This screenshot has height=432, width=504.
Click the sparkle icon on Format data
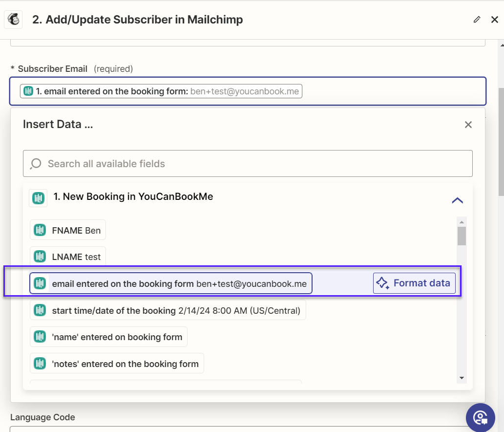click(382, 283)
